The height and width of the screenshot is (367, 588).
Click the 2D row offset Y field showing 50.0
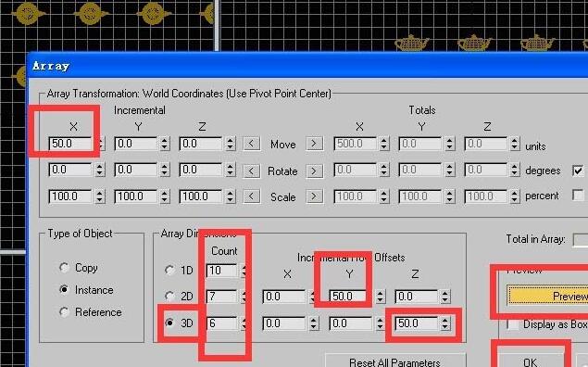(348, 297)
